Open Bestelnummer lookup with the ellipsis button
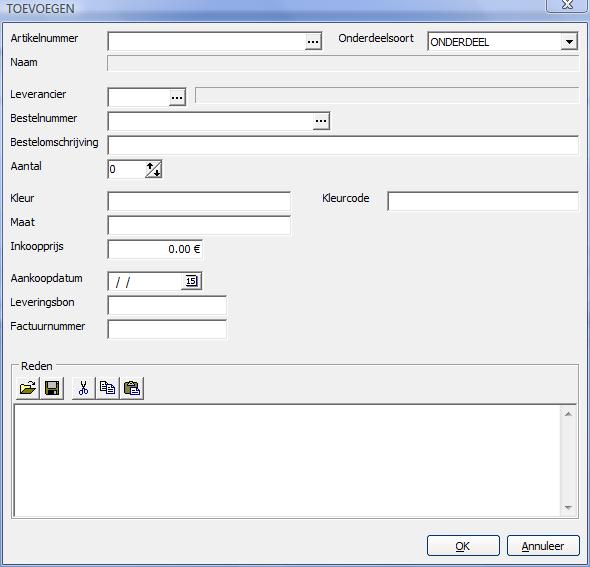Viewport: 590px width, 567px height. pos(321,121)
